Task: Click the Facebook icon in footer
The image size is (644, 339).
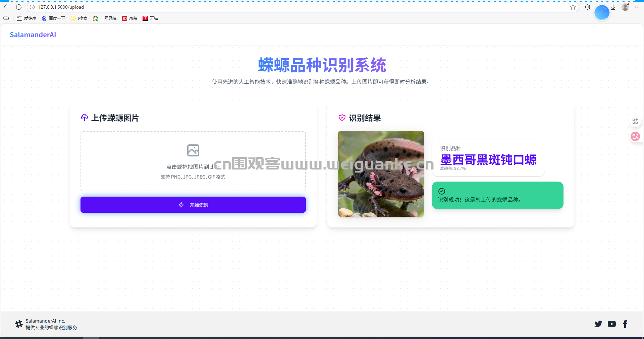Action: coord(625,324)
